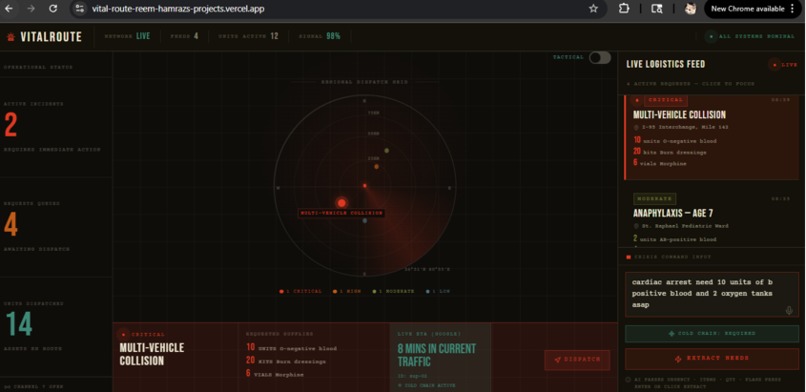Screen dimensions: 806x392
Task: Click St. Raphael Pediatric Ward location line
Action: coord(681,226)
